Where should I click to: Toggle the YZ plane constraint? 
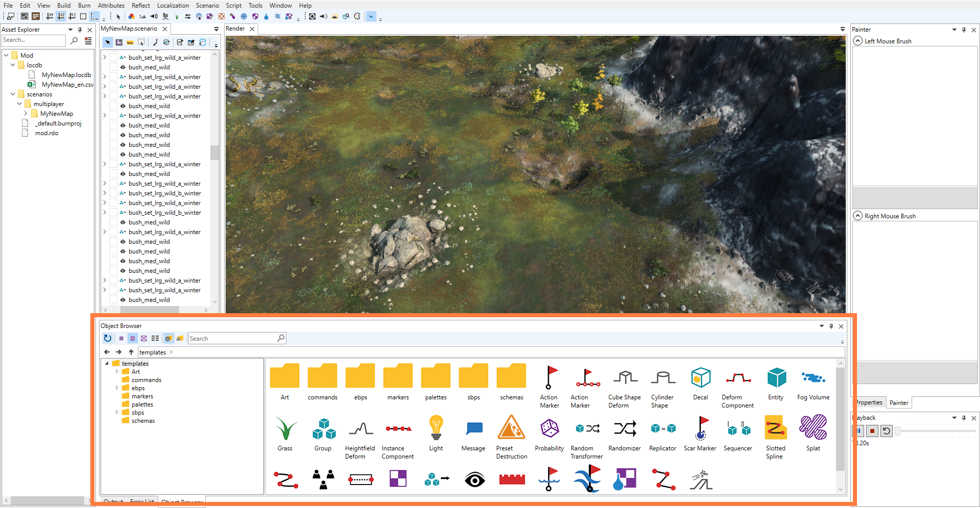coord(72,16)
